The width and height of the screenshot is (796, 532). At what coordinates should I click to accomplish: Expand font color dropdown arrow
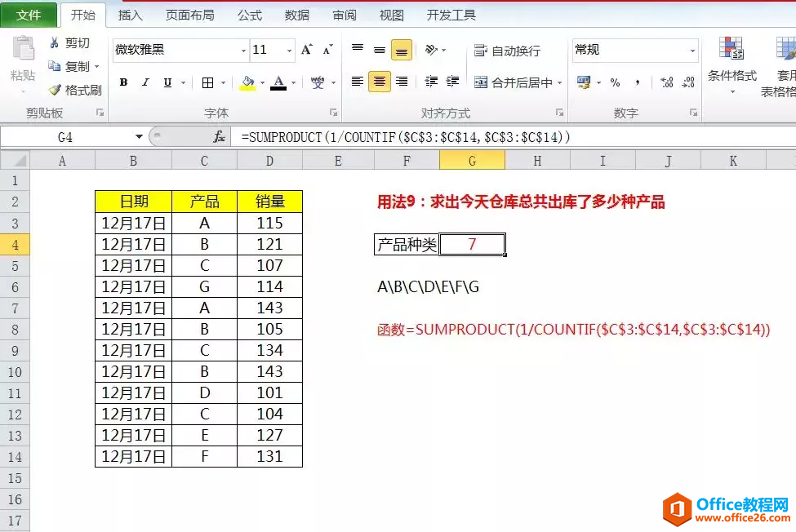[293, 82]
